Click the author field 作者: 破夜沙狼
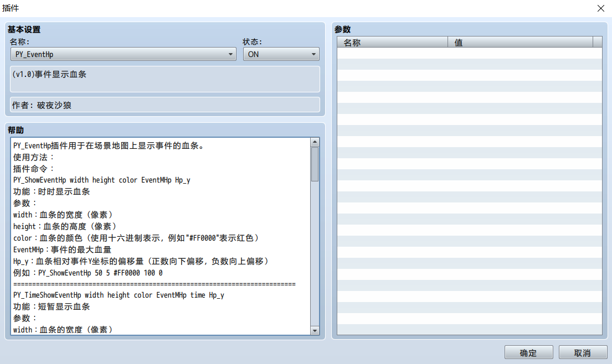 click(164, 105)
